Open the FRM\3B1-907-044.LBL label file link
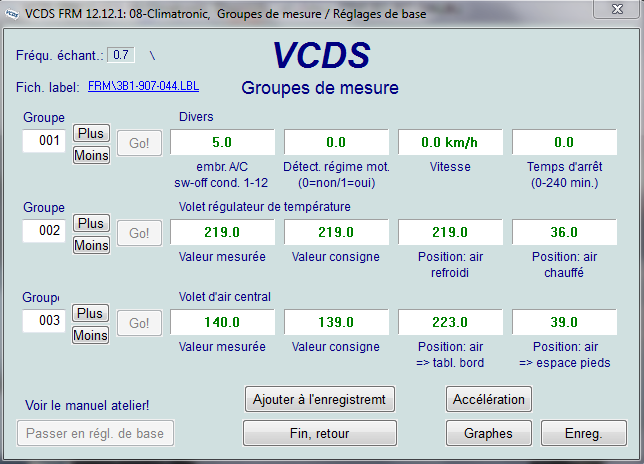The image size is (644, 464). coord(143,86)
